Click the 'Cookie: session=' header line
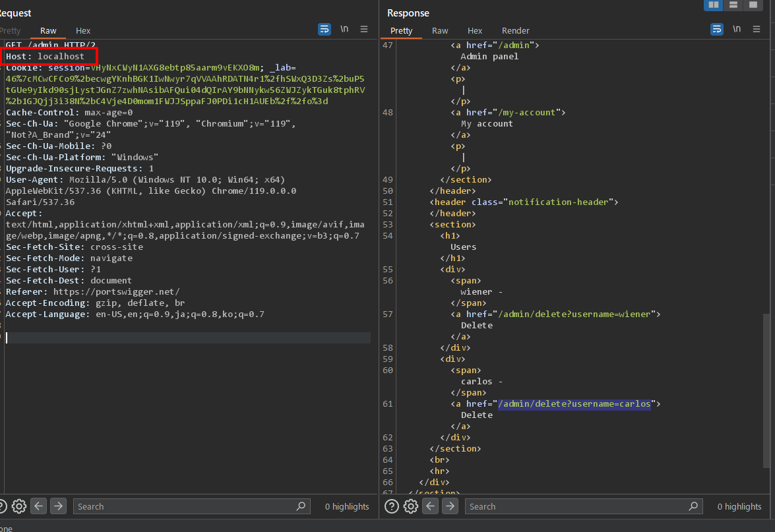Screen dimensions: 775x532 (151, 68)
